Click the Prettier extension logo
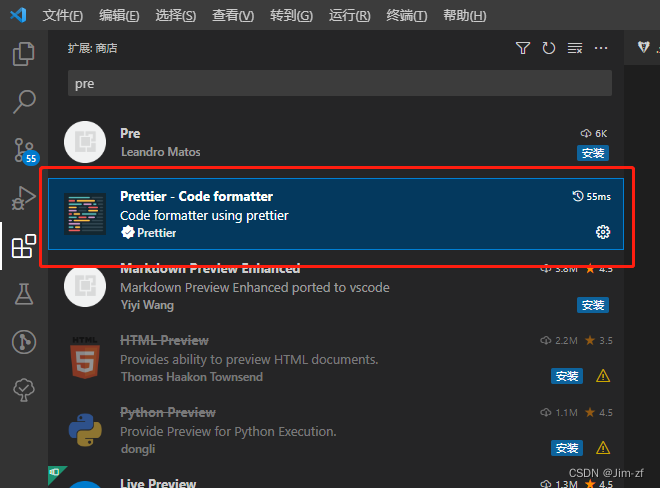The image size is (660, 488). point(85,213)
